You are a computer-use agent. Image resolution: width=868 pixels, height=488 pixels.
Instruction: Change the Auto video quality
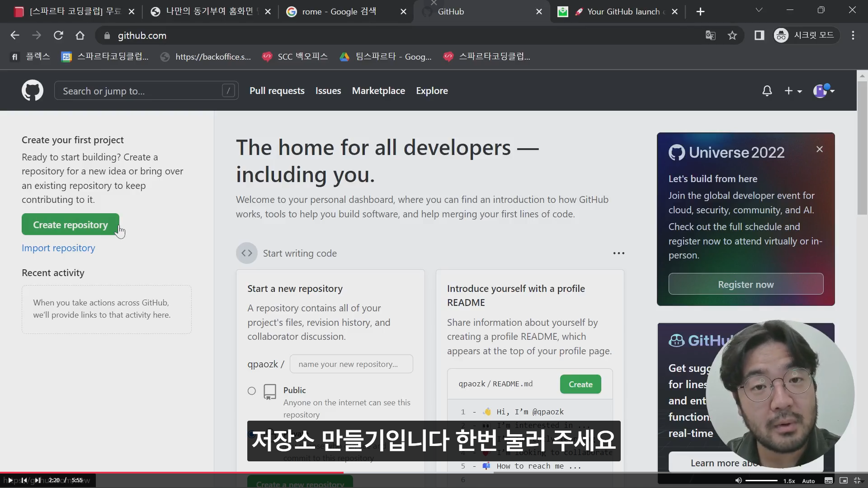pyautogui.click(x=808, y=481)
